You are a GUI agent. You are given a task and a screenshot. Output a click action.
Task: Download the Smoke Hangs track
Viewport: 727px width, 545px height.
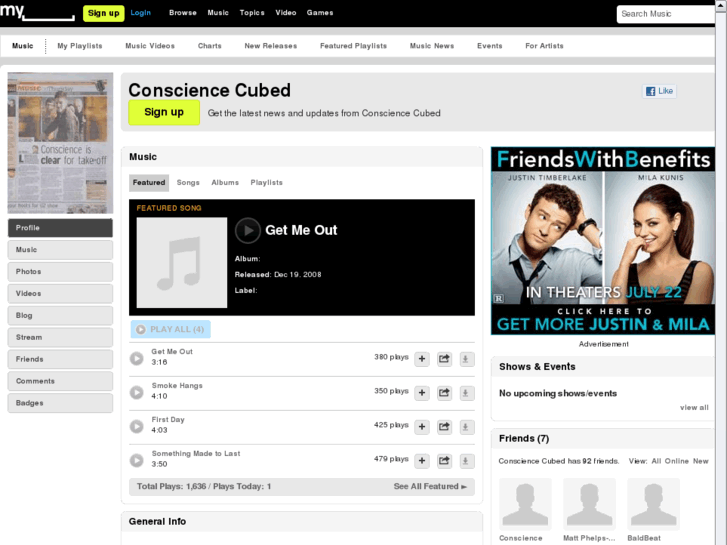point(466,393)
